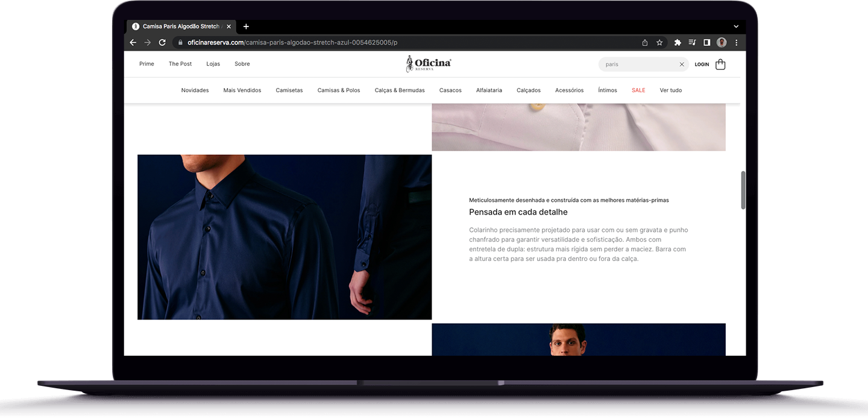The image size is (868, 419).
Task: Bookmark the page with the star icon
Action: point(659,42)
